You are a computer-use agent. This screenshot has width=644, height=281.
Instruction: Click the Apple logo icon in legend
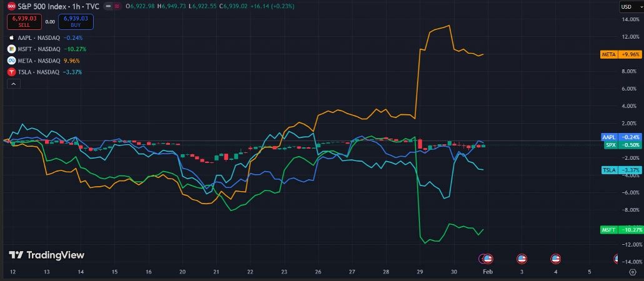12,38
